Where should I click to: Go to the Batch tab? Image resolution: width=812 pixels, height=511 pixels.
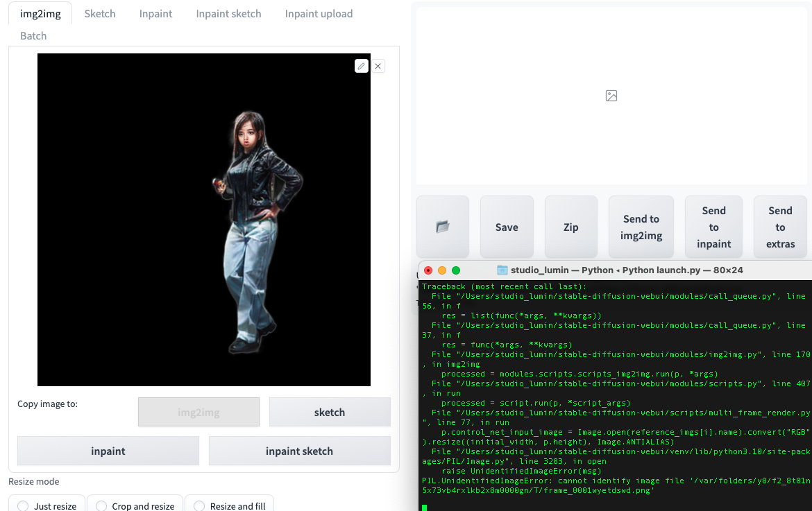33,35
